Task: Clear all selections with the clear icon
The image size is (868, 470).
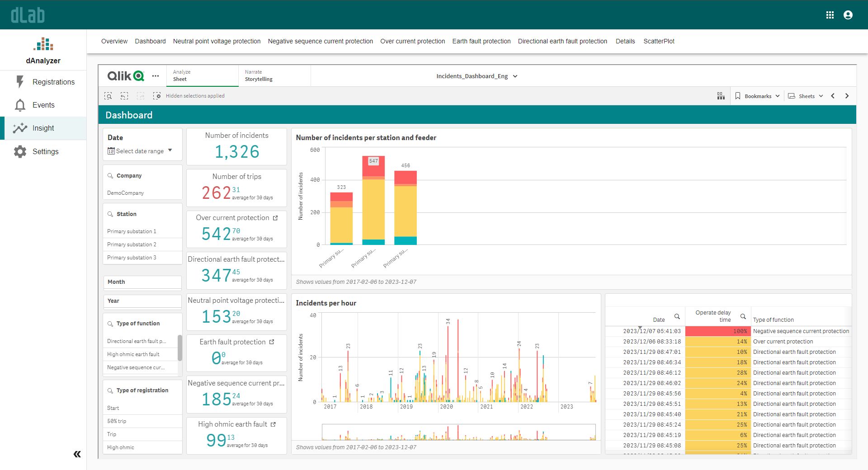Action: click(x=157, y=96)
